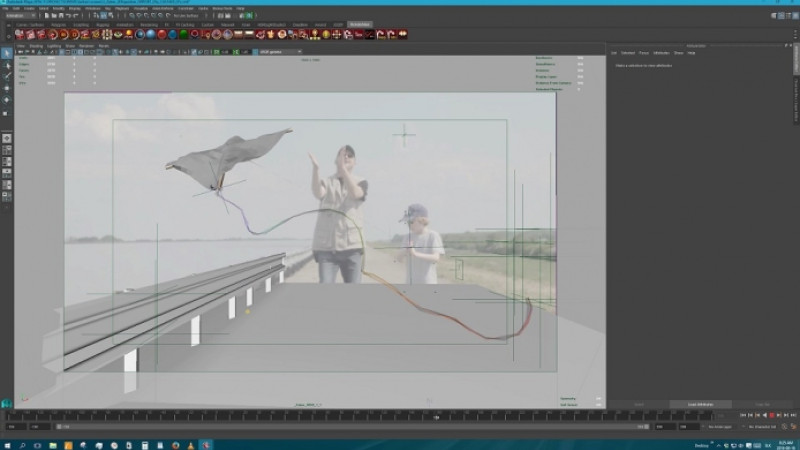Open the No Anim Layer dropdown
Viewport: 800px width, 450px height.
[722, 427]
